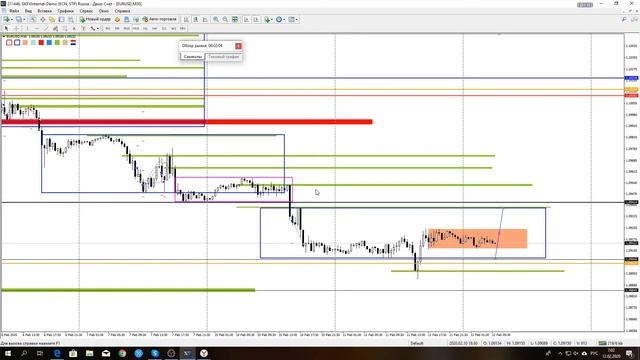Switch timeframe to H1
Viewport: 640px width, 360px height.
pos(145,28)
